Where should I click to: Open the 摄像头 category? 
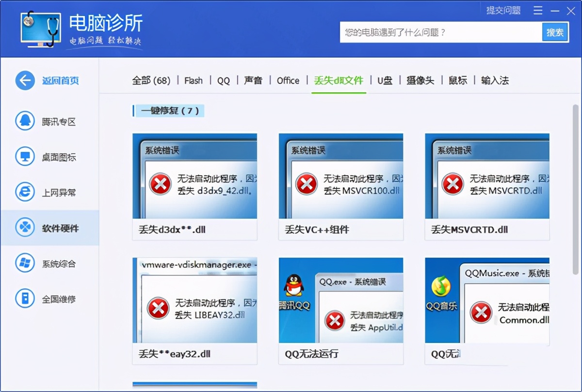point(420,81)
